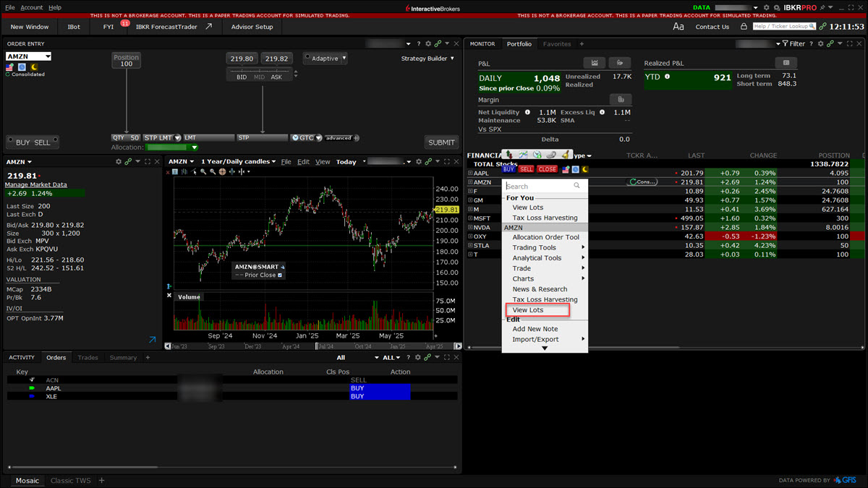Click the SUBMIT order button
Viewport: 868px width, 488px height.
441,142
